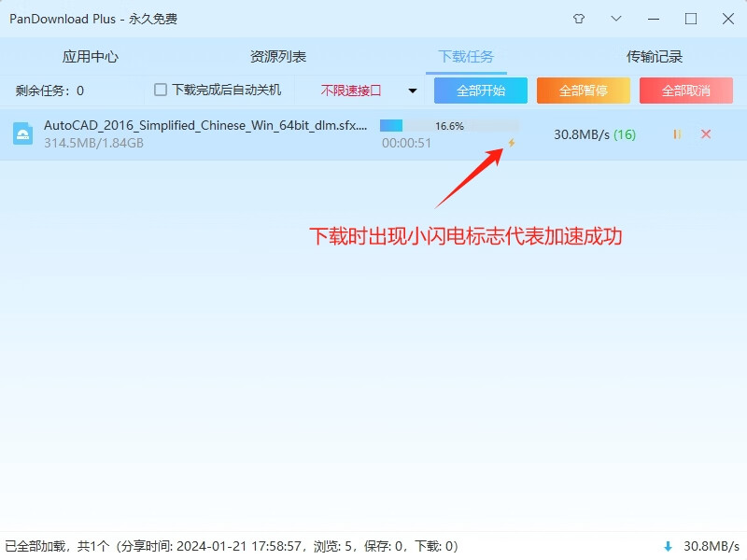This screenshot has height=560, width=747.
Task: Expand the 不限速接口 dropdown arrow
Action: tap(413, 91)
